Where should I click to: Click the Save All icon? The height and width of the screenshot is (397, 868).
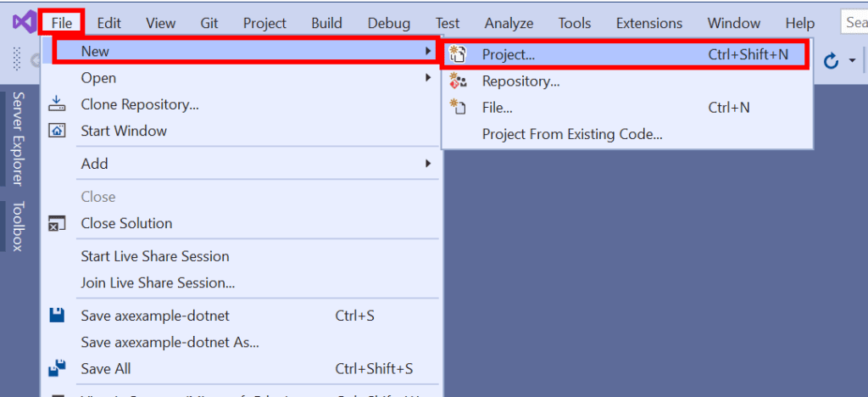tap(57, 369)
